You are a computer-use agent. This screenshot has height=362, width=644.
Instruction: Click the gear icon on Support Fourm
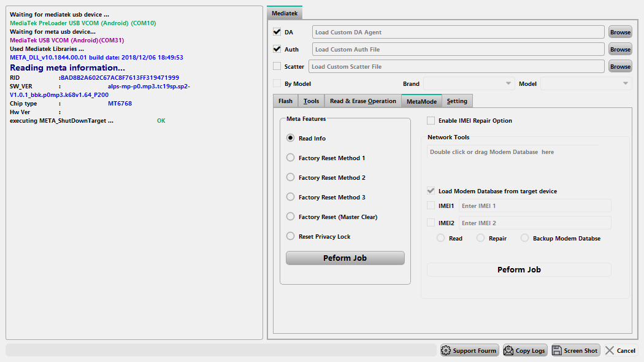[446, 350]
